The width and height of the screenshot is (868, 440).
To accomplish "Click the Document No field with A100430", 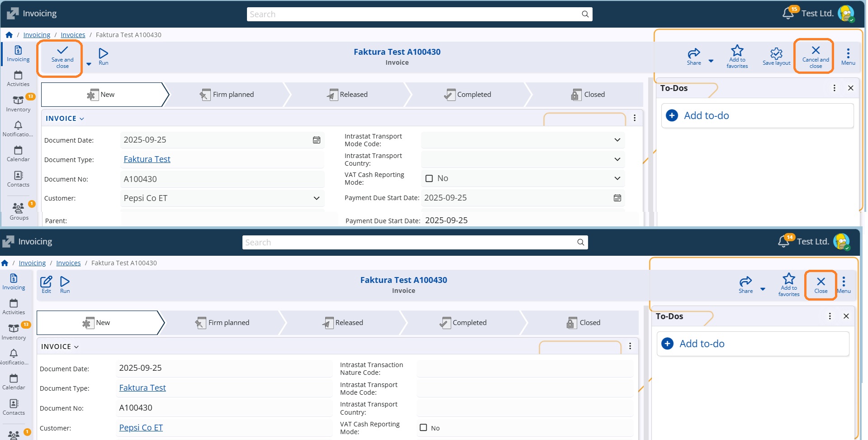I will point(223,179).
